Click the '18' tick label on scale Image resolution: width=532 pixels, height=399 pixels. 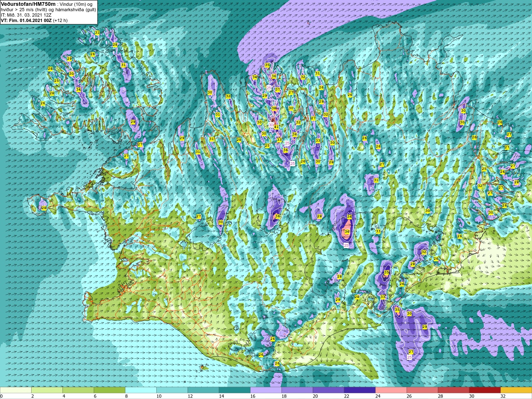tap(284, 396)
